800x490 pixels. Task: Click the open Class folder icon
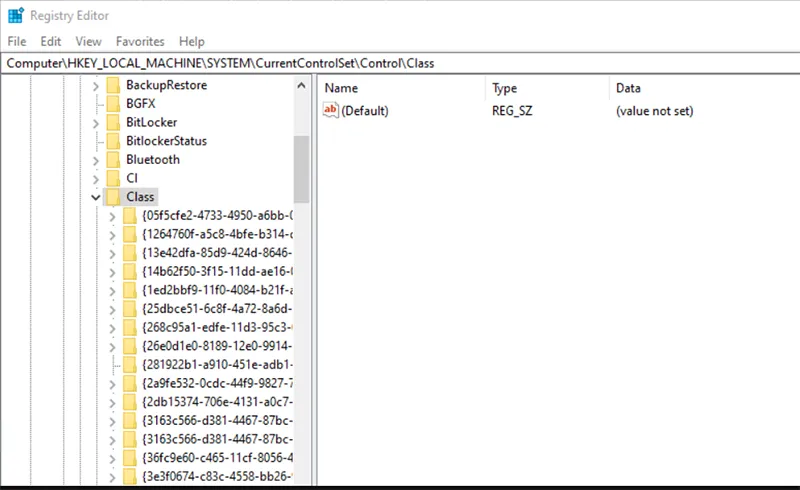pos(113,197)
